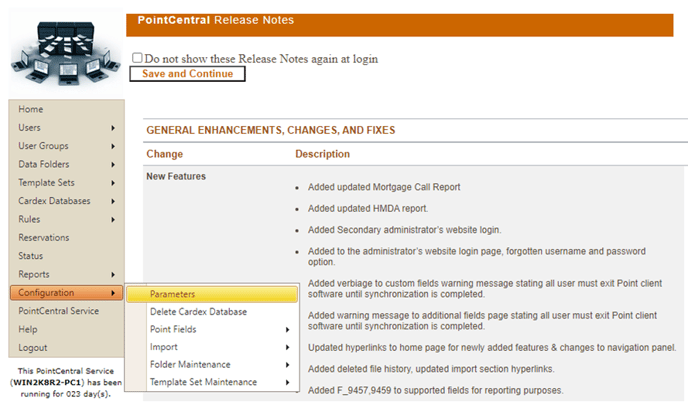
Task: Open Template Sets menu item
Action: pos(47,183)
